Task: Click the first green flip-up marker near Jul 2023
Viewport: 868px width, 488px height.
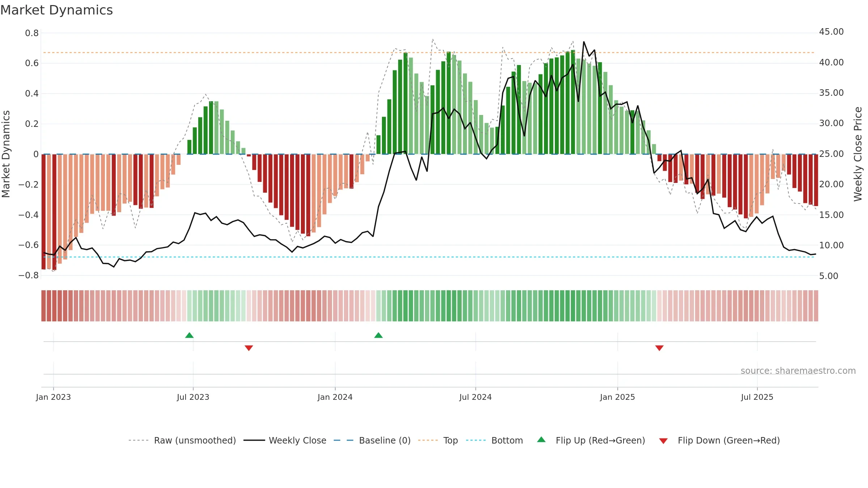Action: click(190, 335)
